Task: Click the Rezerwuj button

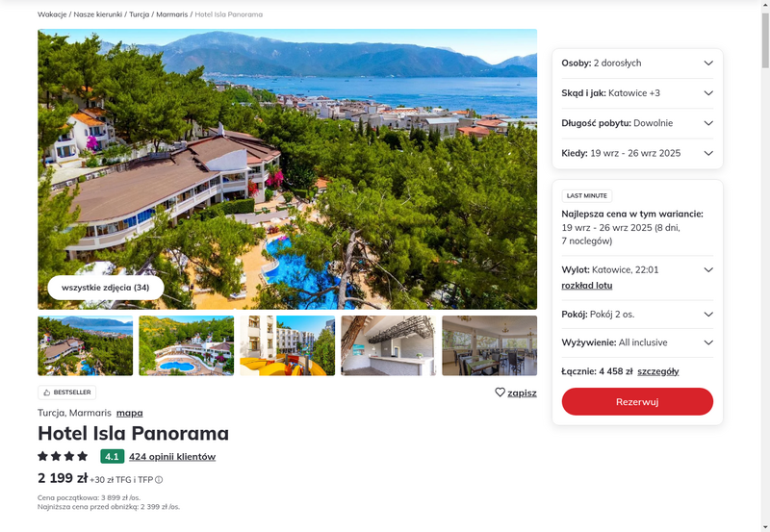Action: point(637,401)
